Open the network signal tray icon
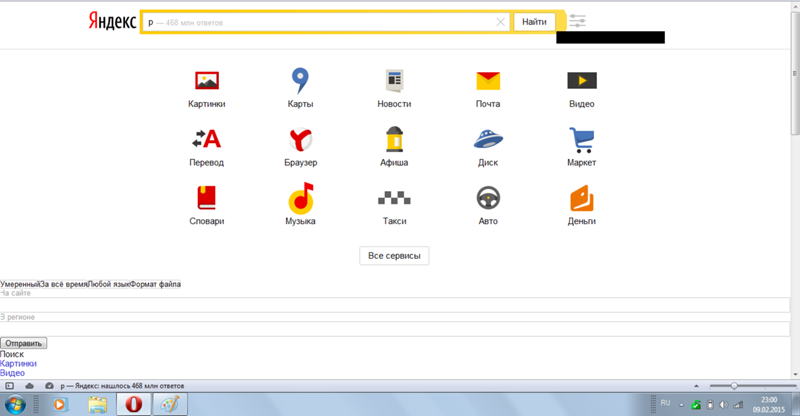The width and height of the screenshot is (800, 416). [738, 405]
